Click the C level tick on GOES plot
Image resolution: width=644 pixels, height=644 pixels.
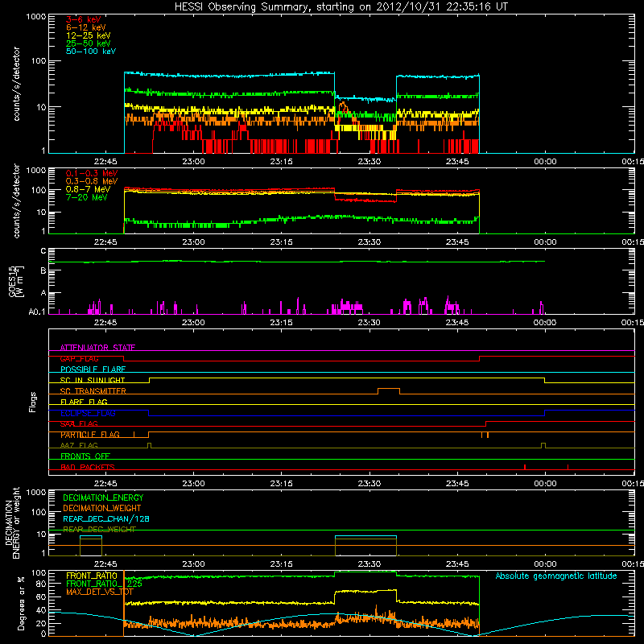(x=43, y=250)
